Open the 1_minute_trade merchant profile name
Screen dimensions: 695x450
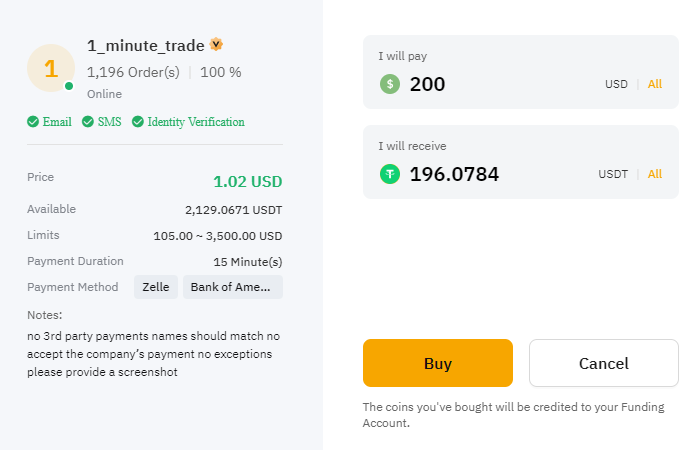(146, 46)
